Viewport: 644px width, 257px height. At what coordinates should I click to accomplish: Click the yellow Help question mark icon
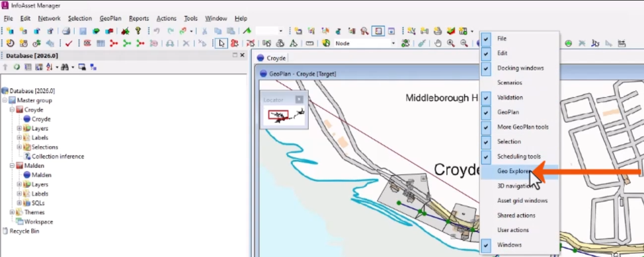tap(138, 31)
